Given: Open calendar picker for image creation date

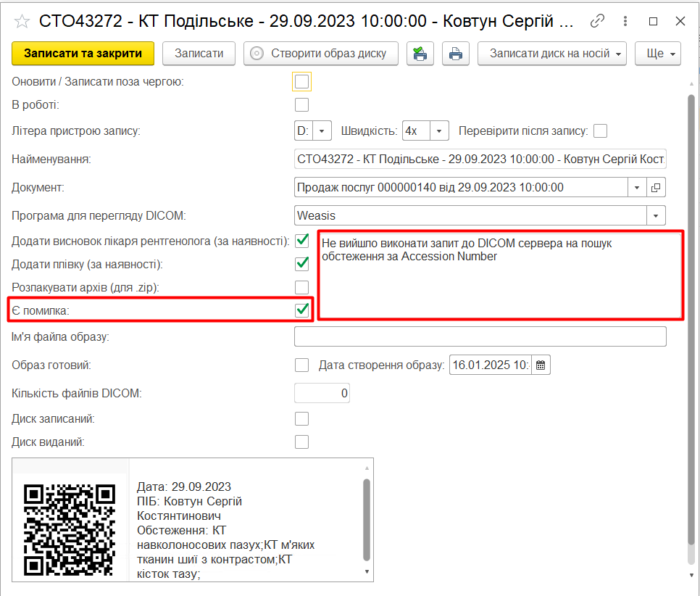Looking at the screenshot, I should click(x=541, y=365).
